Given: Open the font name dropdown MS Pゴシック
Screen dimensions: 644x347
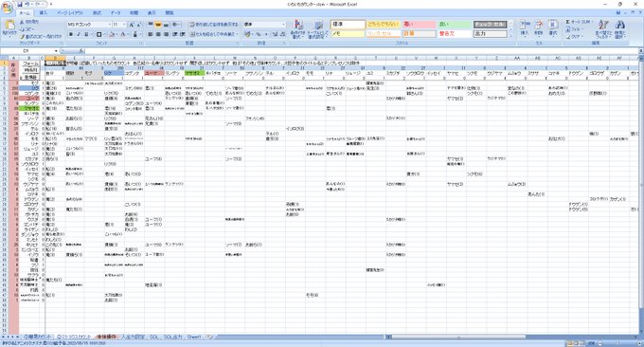Looking at the screenshot, I should click(x=110, y=25).
